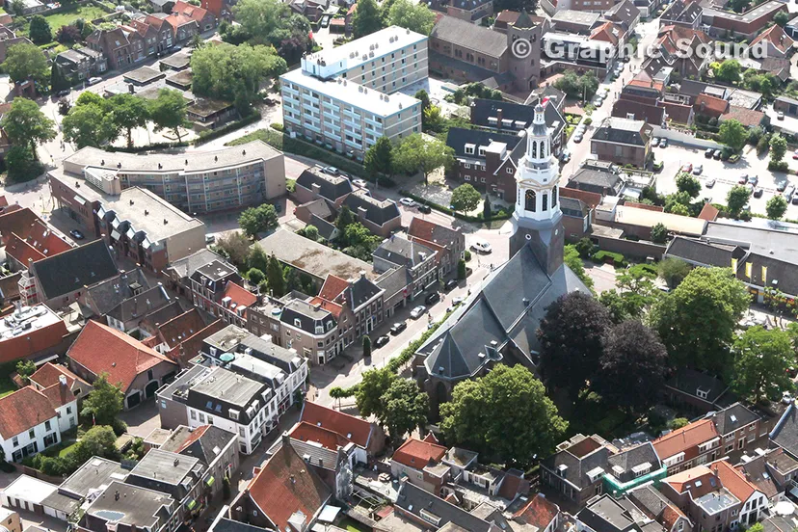Select the parking lot at right edge
This screenshot has height=532, width=798.
pyautogui.click(x=723, y=173)
